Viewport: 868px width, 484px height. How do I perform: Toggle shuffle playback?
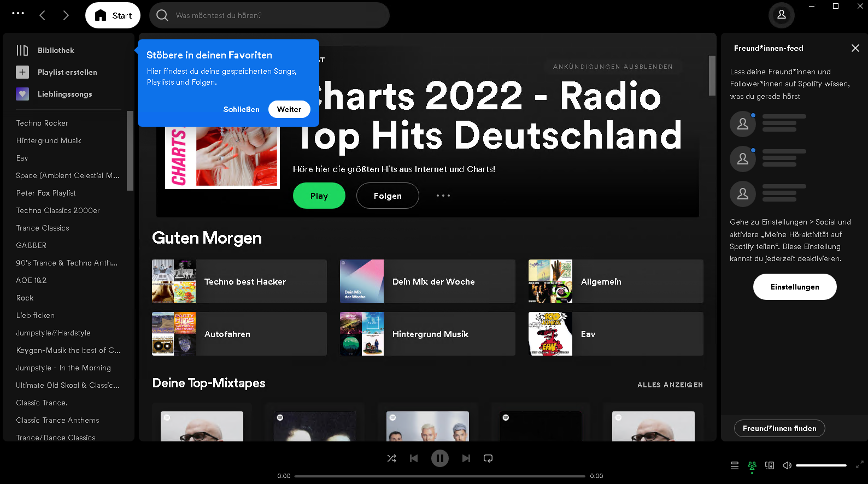coord(391,458)
